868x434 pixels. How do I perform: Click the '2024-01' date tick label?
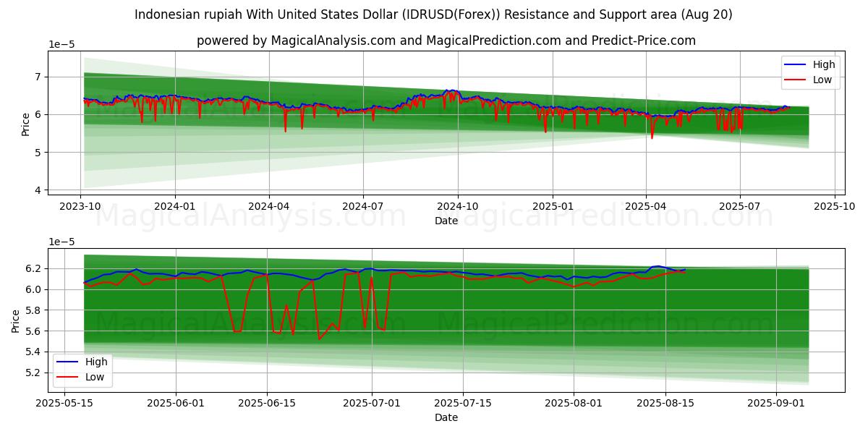[x=175, y=205]
